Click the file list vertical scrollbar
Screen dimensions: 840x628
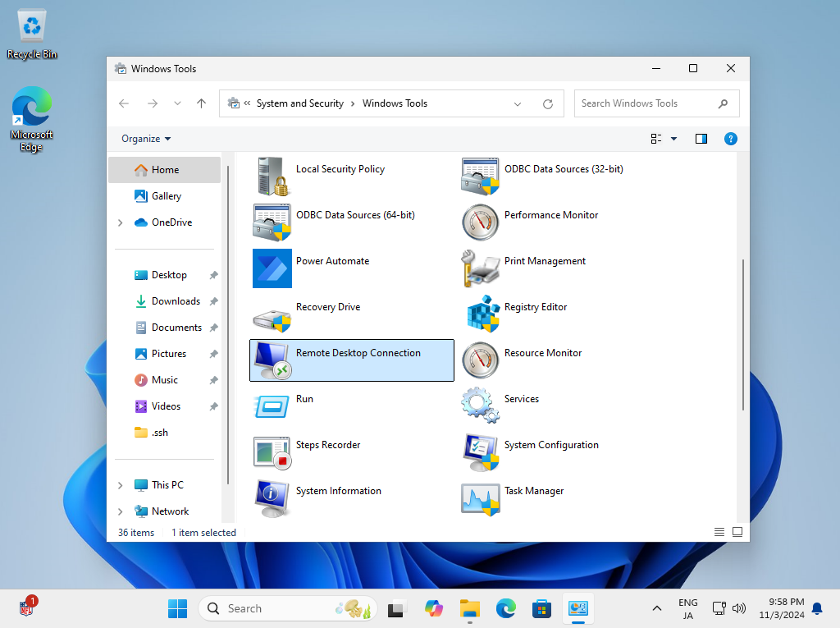[743, 335]
